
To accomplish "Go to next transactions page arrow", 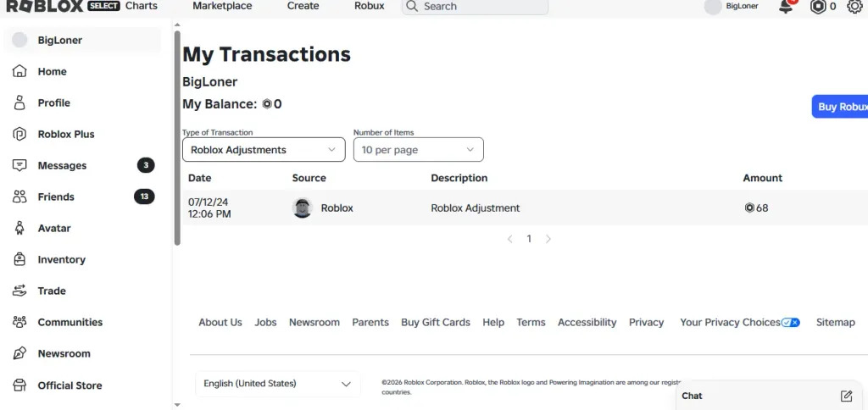I will click(548, 239).
